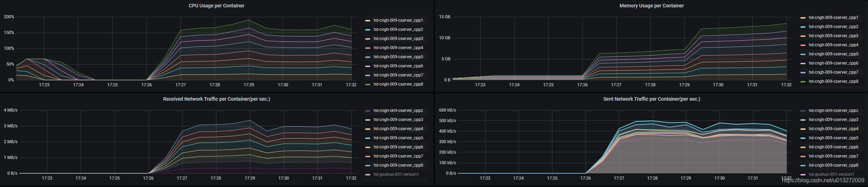868x187 pixels.
Task: Click cserver_cpp3 color swatch in CPU Usage legend
Action: (368, 39)
